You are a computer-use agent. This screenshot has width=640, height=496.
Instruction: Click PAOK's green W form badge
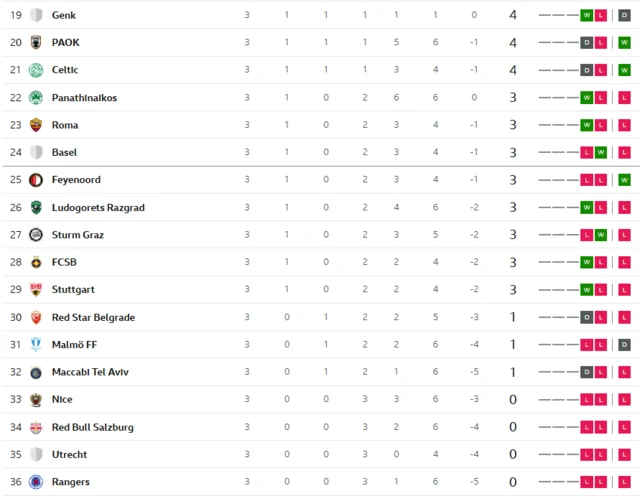624,43
